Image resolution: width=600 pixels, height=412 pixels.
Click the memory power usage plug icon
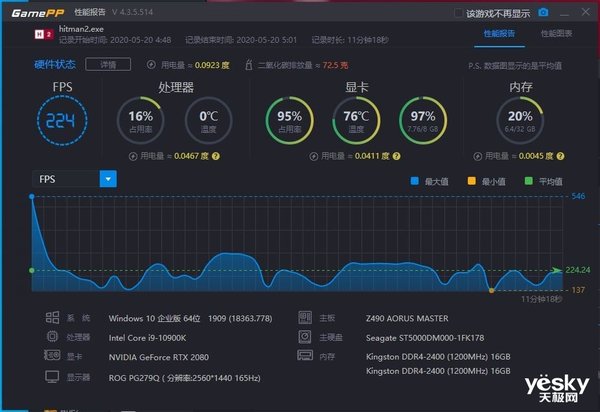click(478, 156)
